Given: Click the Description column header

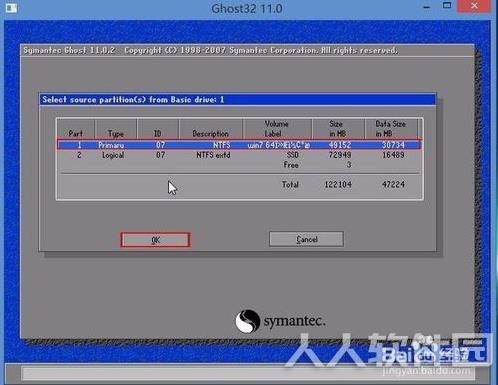Looking at the screenshot, I should 210,134.
